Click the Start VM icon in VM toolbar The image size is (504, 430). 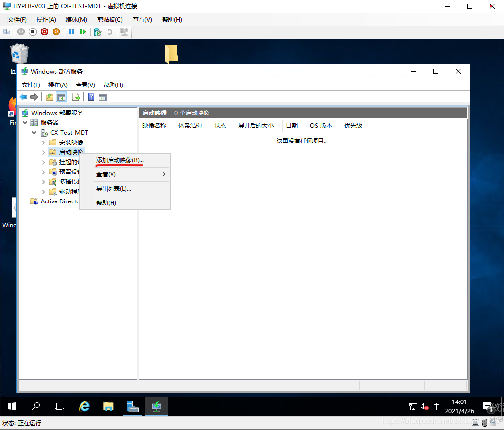click(21, 32)
